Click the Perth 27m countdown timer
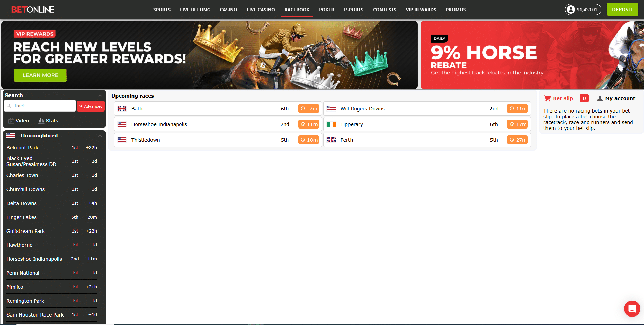The image size is (644, 325). coord(518,140)
